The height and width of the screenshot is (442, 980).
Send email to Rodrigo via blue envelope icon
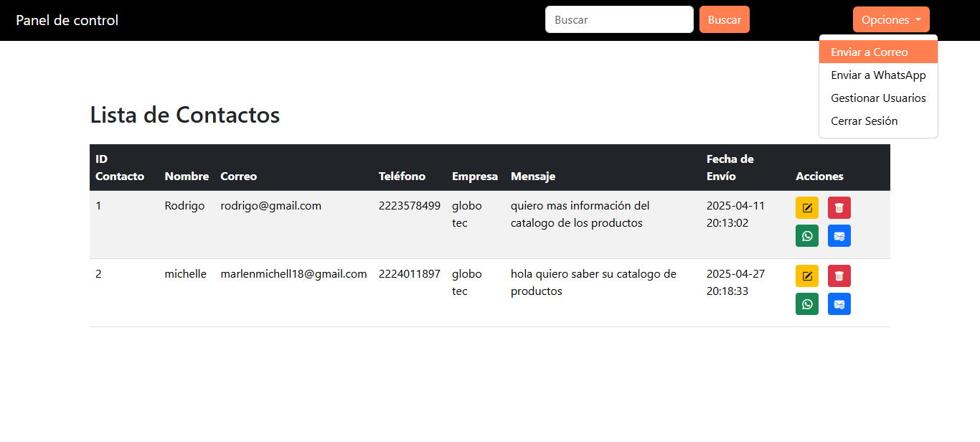click(x=839, y=236)
